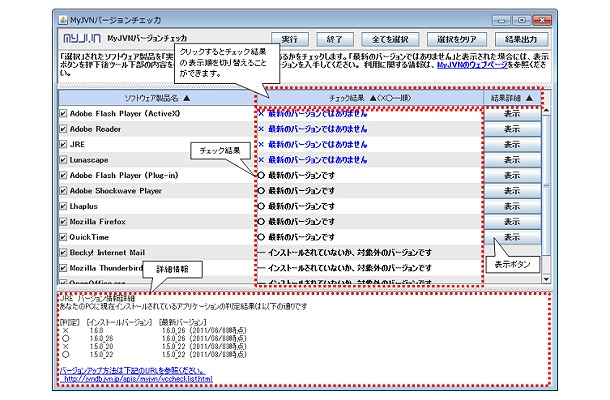
Task: Click the 終了 (exit) button
Action: [335, 39]
